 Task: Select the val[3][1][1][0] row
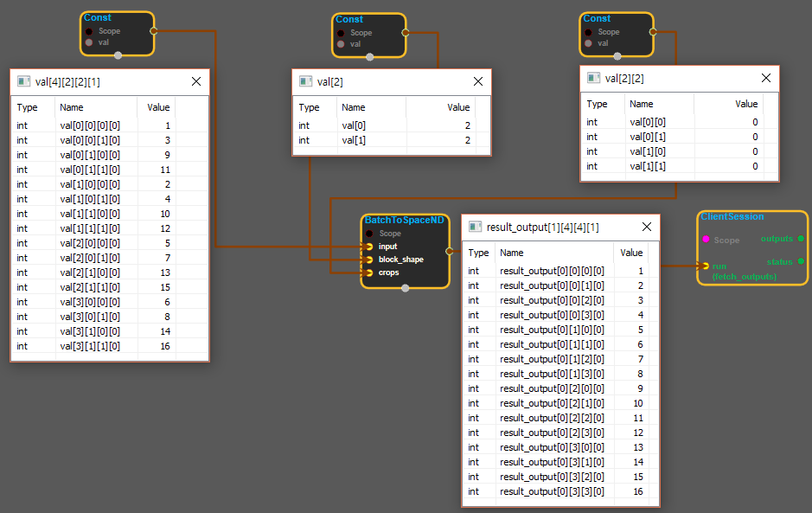coord(93,346)
